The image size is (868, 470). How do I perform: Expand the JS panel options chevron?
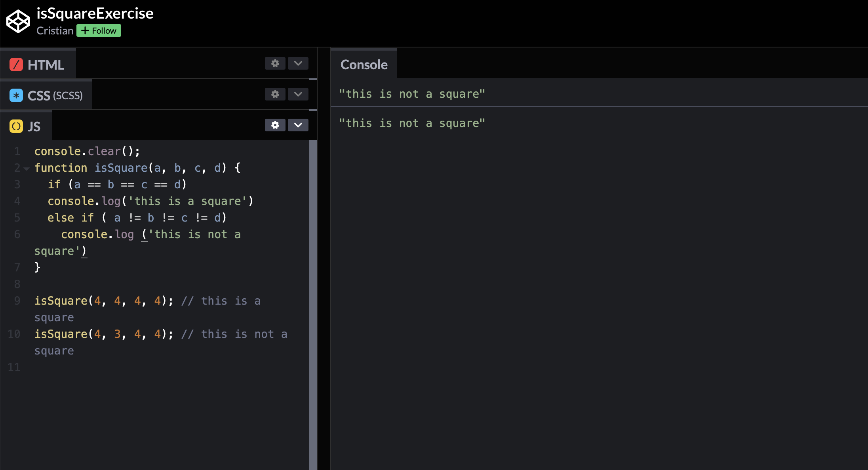tap(298, 125)
